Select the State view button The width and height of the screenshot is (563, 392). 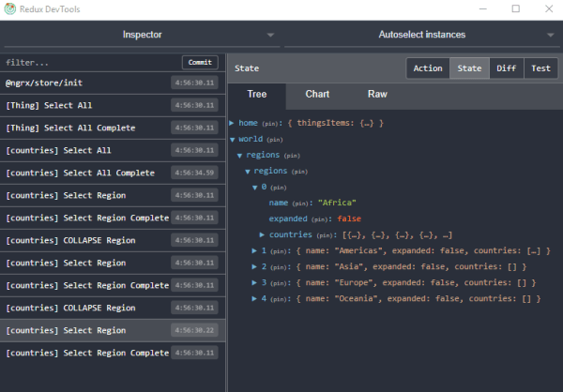click(469, 68)
